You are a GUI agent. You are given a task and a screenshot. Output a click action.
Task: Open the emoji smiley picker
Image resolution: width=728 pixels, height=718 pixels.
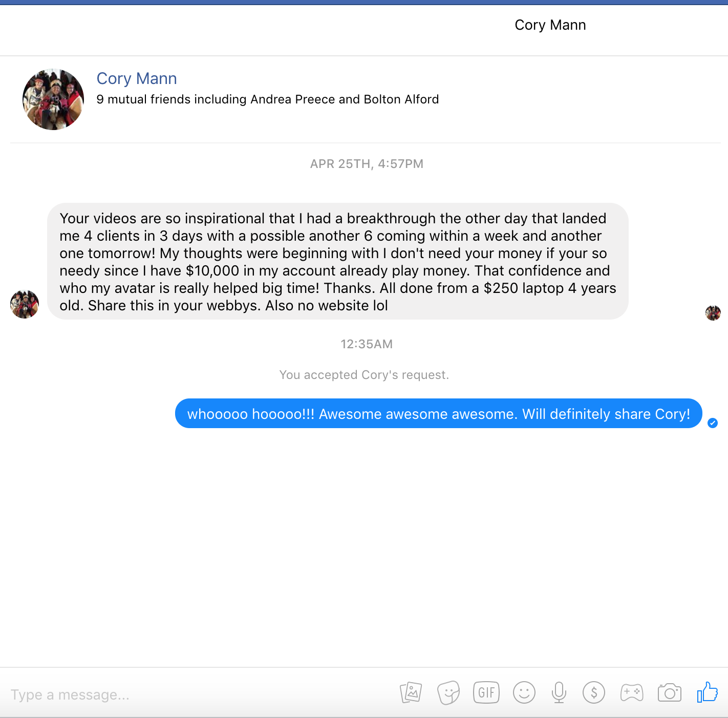(x=524, y=693)
